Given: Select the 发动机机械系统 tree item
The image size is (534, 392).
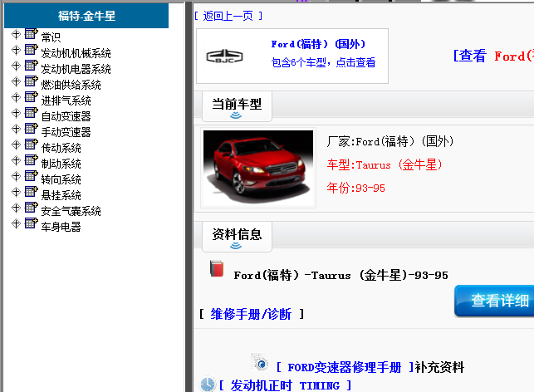Looking at the screenshot, I should click(76, 53).
